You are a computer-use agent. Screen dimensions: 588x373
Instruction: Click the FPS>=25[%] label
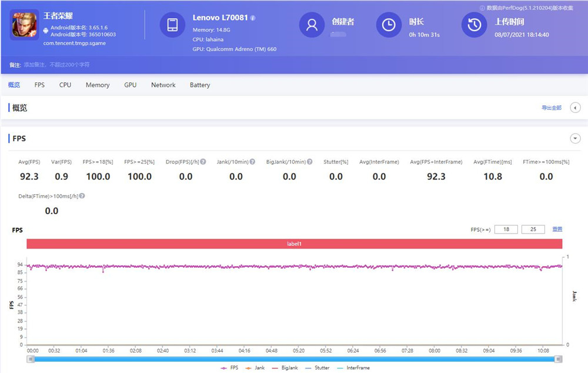click(x=139, y=162)
